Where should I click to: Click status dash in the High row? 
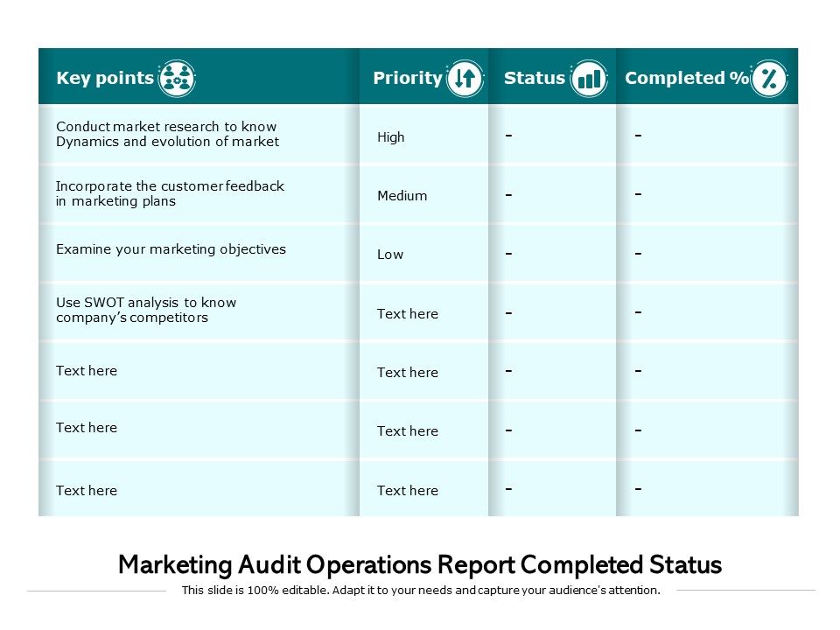[x=509, y=136]
